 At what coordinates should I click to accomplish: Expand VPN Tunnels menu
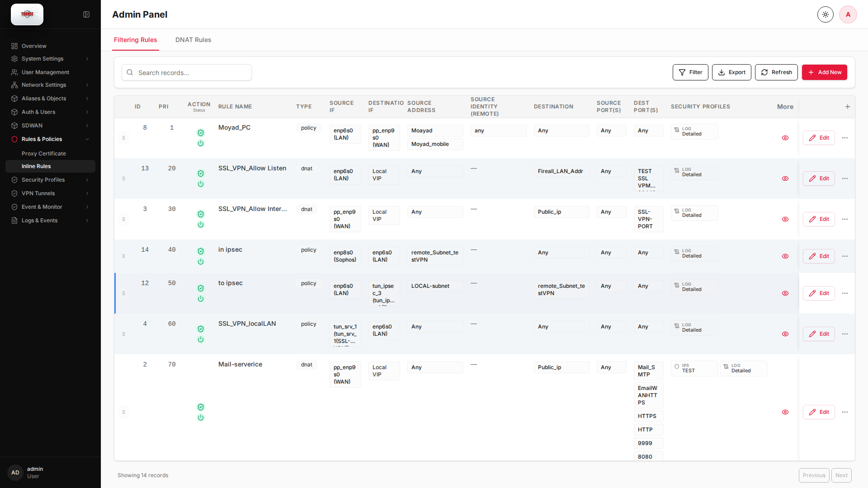click(x=50, y=193)
